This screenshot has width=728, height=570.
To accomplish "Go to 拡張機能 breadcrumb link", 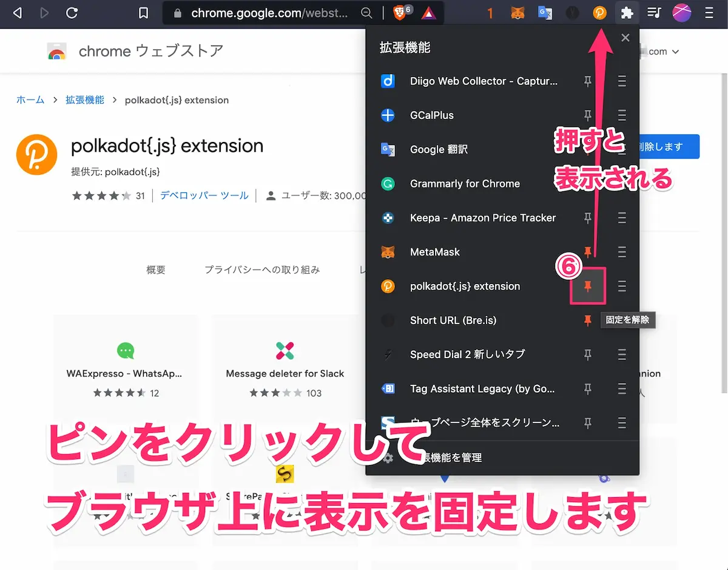I will [85, 100].
